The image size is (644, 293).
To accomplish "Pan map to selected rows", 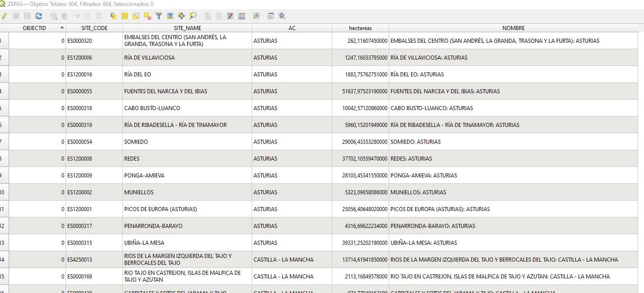I will [182, 16].
